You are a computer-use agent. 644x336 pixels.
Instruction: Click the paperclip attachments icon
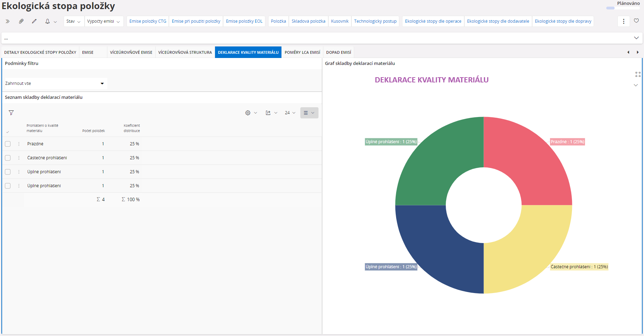21,21
